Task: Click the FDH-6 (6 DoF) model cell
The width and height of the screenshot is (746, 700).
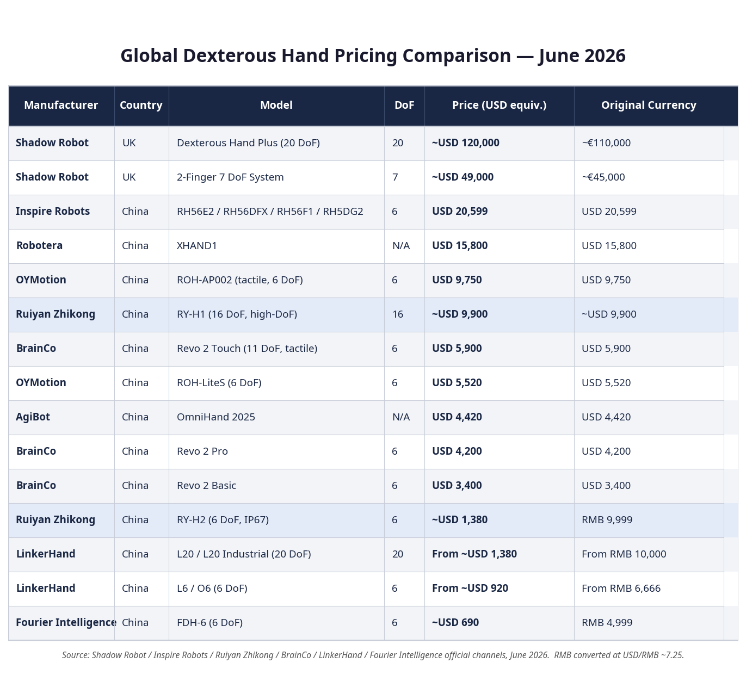Action: click(276, 623)
